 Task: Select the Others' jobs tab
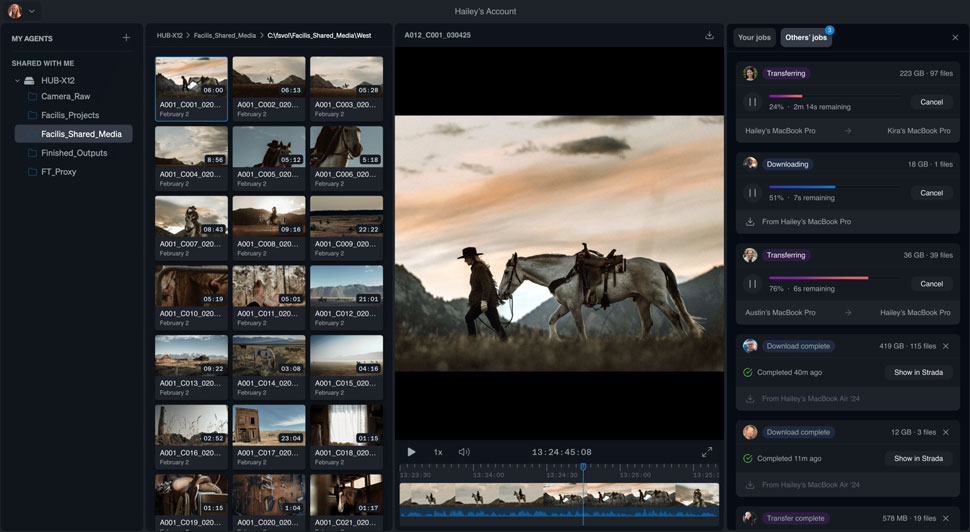[x=805, y=38]
